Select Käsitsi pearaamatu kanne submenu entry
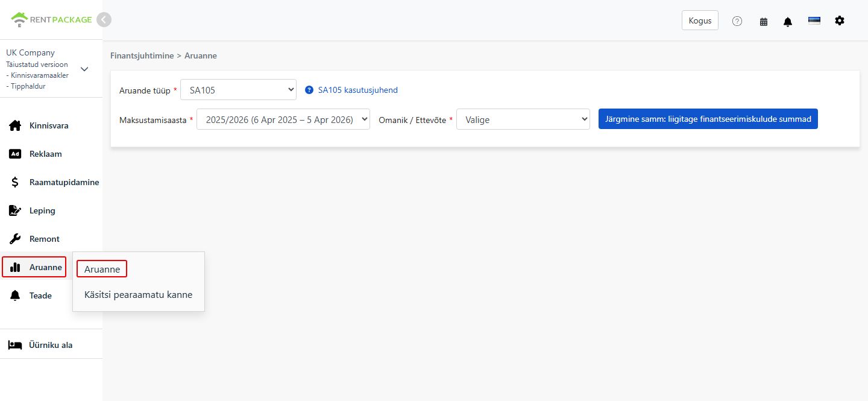Image resolution: width=868 pixels, height=401 pixels. click(x=139, y=295)
